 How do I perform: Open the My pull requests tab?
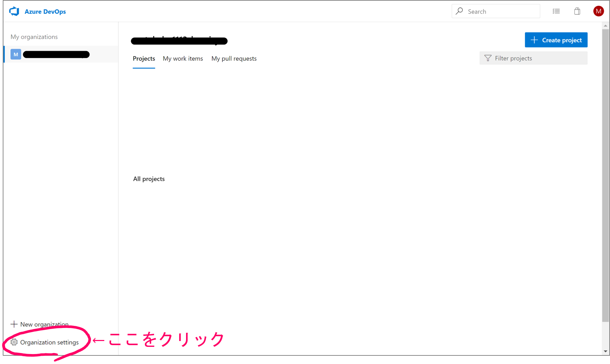tap(234, 58)
